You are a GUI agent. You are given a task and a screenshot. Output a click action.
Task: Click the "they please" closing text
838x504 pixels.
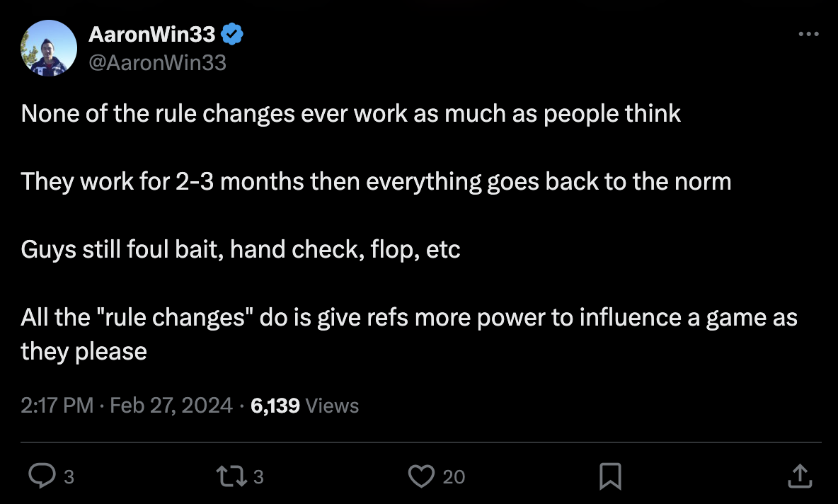click(84, 351)
